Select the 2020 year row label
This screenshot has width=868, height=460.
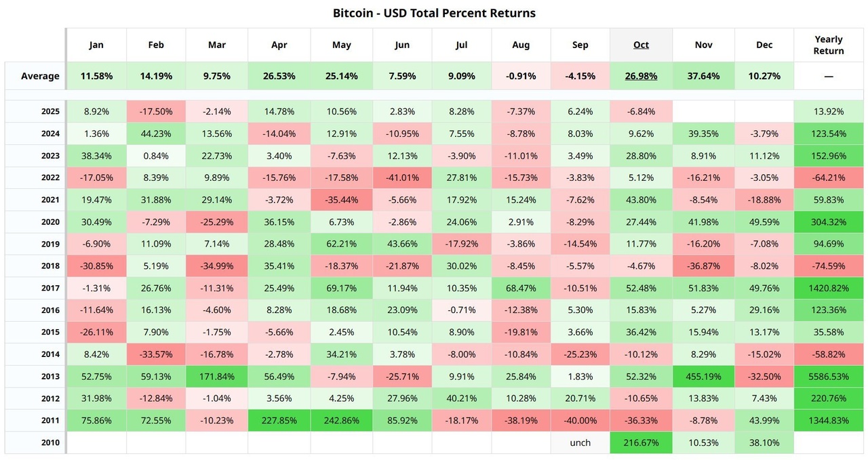pos(50,222)
